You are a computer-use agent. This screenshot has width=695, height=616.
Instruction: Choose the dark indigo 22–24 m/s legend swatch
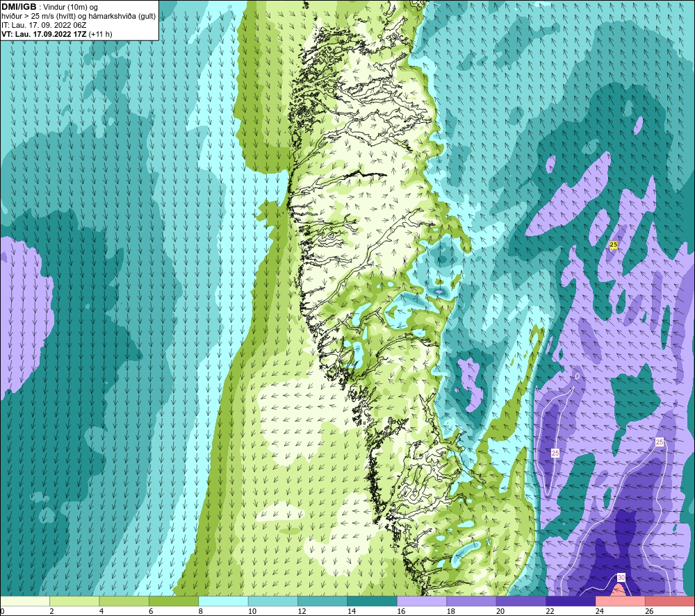(571, 601)
